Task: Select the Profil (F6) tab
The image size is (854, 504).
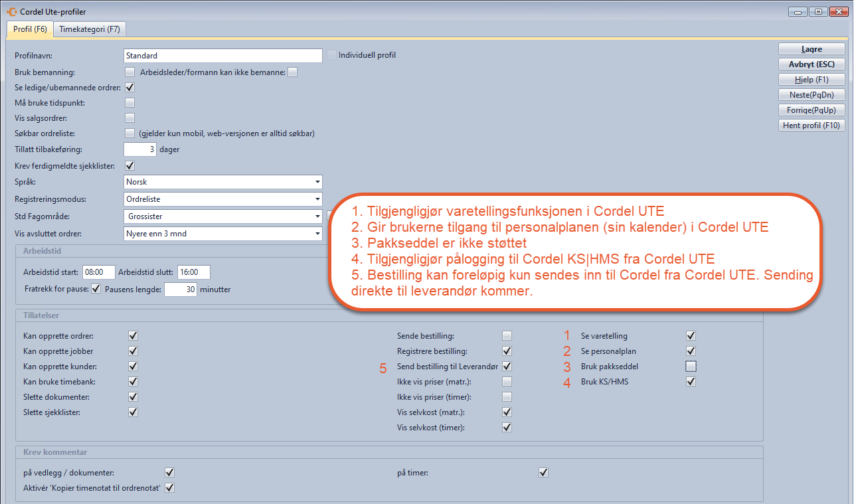Action: tap(30, 29)
